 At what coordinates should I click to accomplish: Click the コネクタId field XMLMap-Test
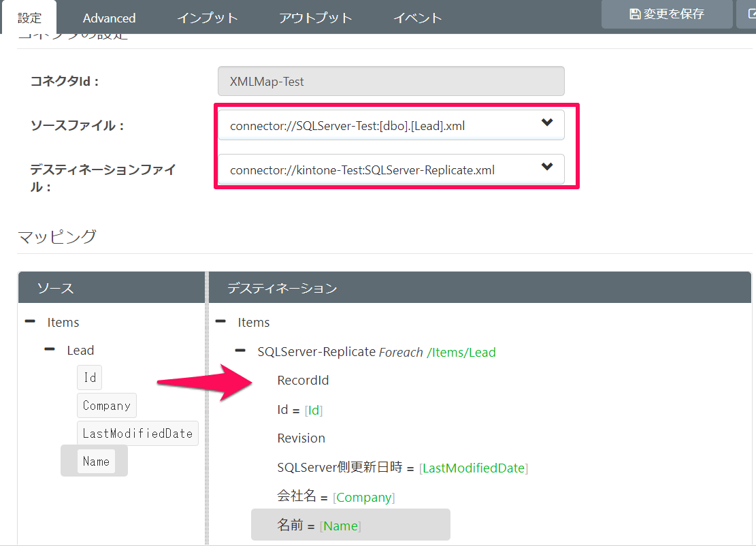point(391,81)
